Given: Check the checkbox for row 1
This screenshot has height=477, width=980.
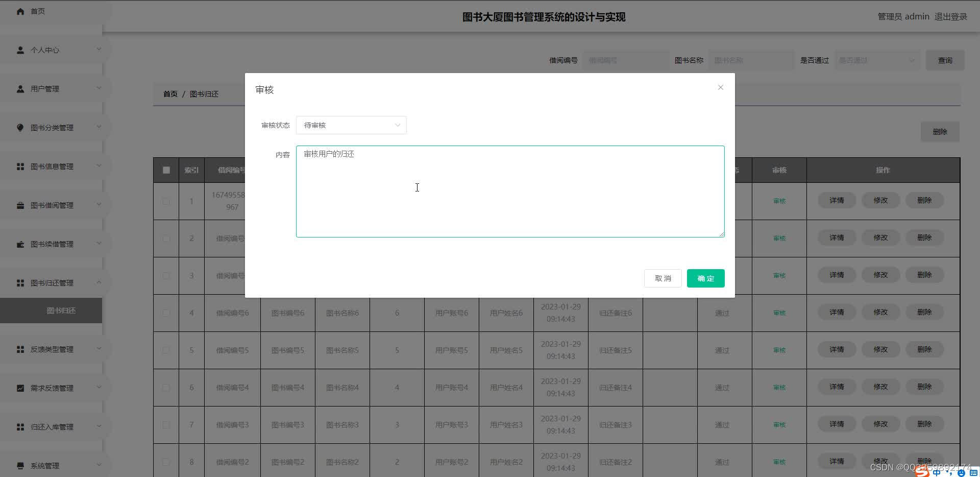Looking at the screenshot, I should (166, 201).
